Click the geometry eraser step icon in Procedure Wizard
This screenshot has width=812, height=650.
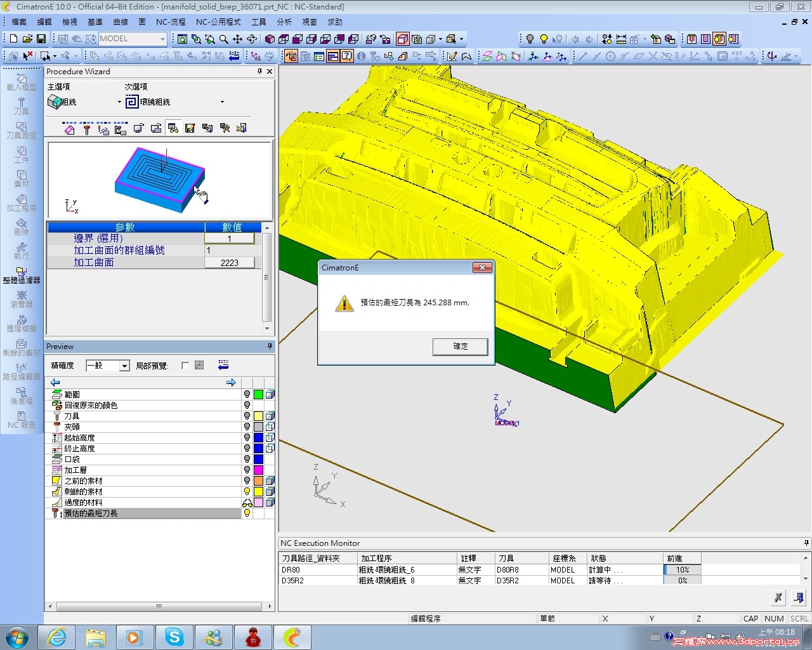click(70, 129)
